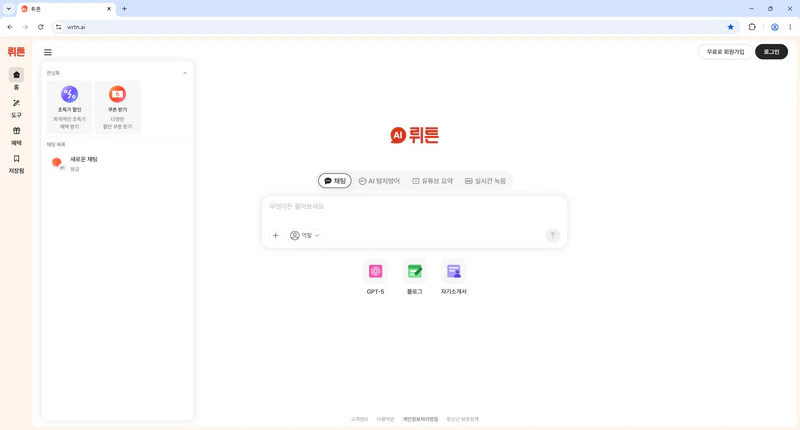Screen dimensions: 800x430
Task: Open the 개인정보처리방침 footer link
Action: pos(420,419)
